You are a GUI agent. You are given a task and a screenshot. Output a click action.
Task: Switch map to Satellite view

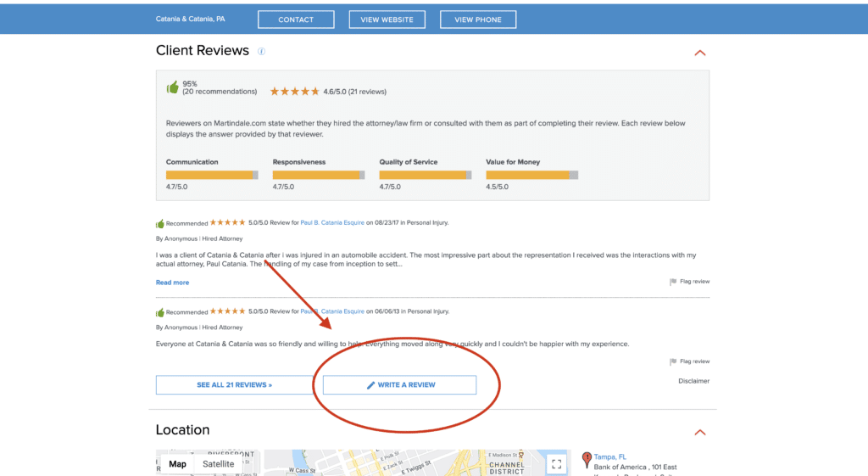click(218, 464)
